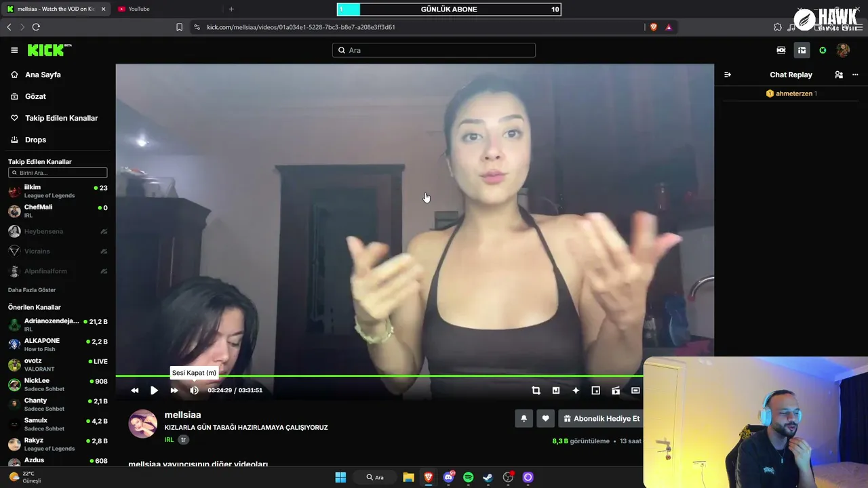Click Abonelik Hediye Et button
The width and height of the screenshot is (868, 488).
[601, 419]
